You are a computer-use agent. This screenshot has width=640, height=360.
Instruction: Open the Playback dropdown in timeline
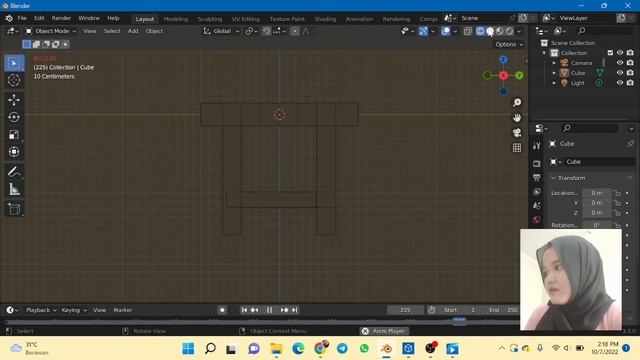(x=41, y=310)
